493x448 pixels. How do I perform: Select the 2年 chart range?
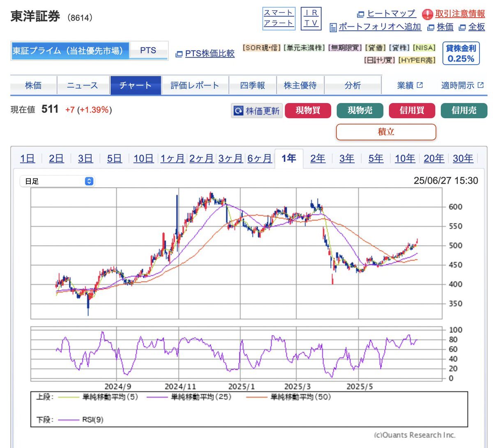(318, 159)
